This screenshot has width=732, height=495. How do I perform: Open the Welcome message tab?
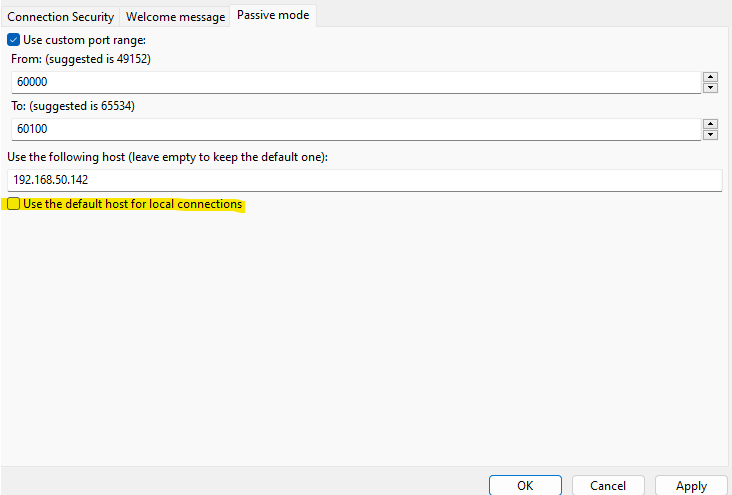click(x=174, y=17)
